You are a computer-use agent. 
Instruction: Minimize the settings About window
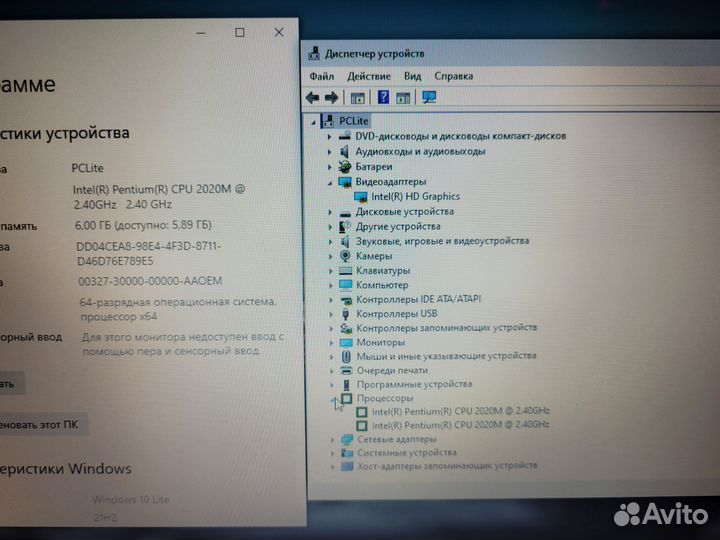(x=201, y=33)
